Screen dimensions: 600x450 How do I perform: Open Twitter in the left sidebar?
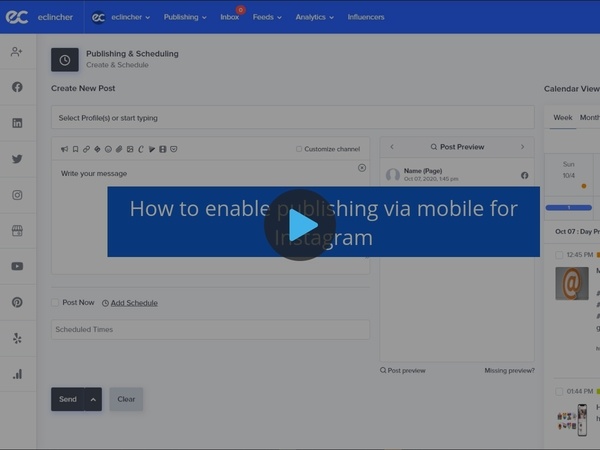pos(17,159)
